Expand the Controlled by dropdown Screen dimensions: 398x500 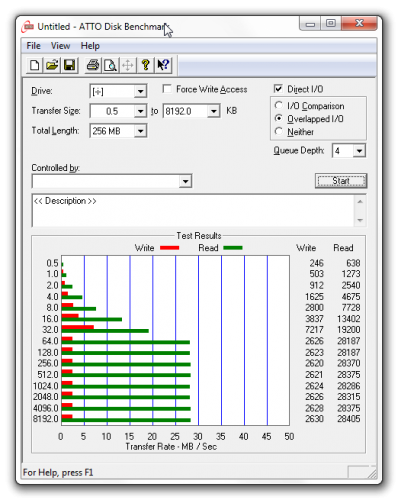click(185, 181)
